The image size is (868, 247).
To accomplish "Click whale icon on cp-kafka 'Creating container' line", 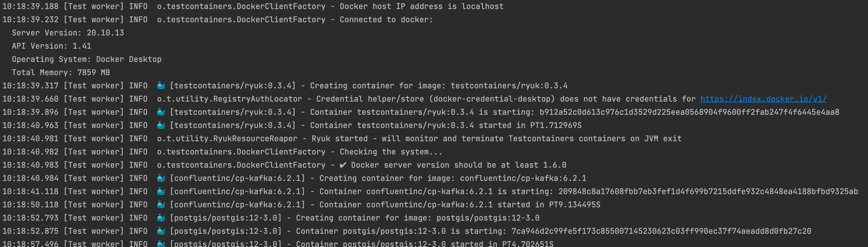I will point(161,178).
